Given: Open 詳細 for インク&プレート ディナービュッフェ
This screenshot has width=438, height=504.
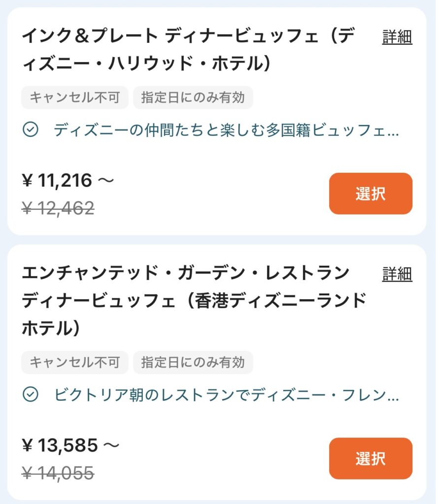Looking at the screenshot, I should (x=397, y=37).
